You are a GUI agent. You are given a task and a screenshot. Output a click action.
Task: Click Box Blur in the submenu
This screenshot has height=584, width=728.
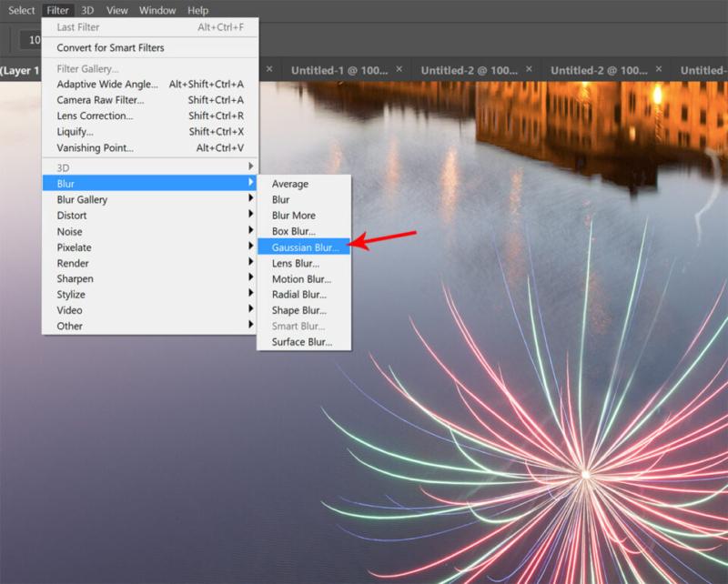pyautogui.click(x=294, y=231)
